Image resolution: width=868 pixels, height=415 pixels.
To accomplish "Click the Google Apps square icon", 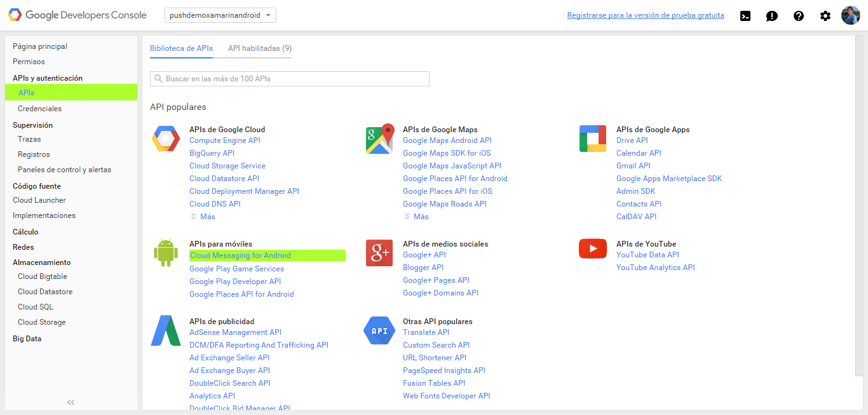I will [x=593, y=139].
